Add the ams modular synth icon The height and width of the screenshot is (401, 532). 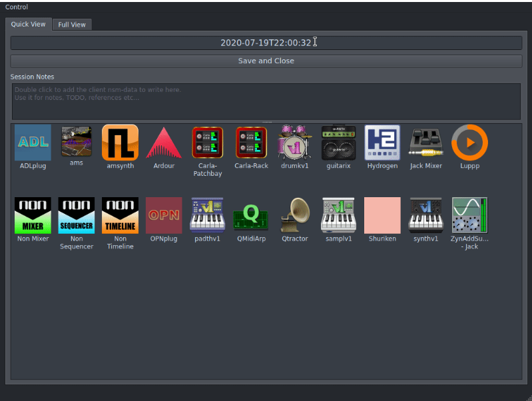pyautogui.click(x=77, y=141)
